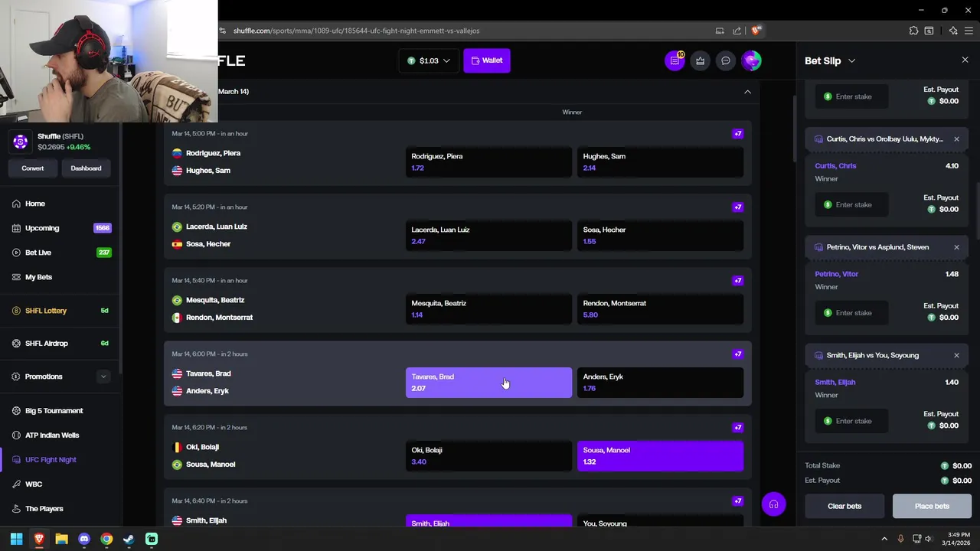Expand the Promotions sidebar section

[x=103, y=377]
